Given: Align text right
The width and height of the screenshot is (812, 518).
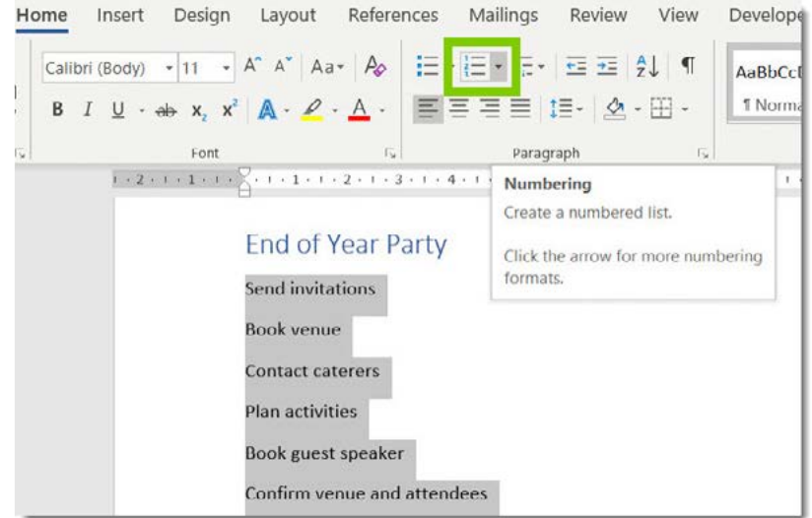Looking at the screenshot, I should (490, 108).
